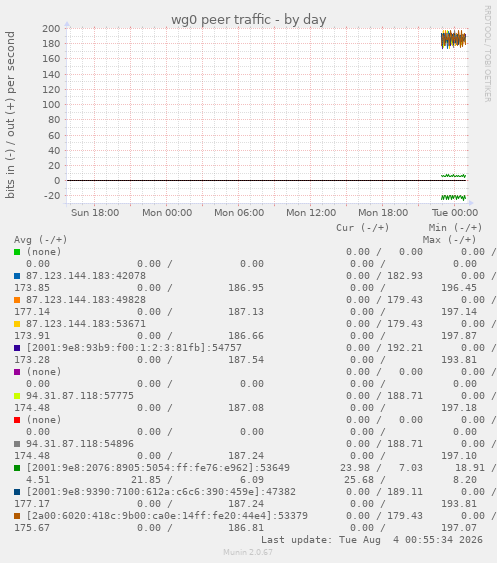Click the navy swatch for port 47382 peer
This screenshot has width=497, height=563.
[x=17, y=492]
